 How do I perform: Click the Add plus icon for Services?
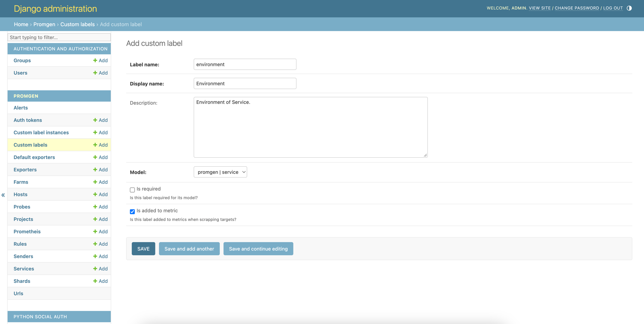point(95,269)
